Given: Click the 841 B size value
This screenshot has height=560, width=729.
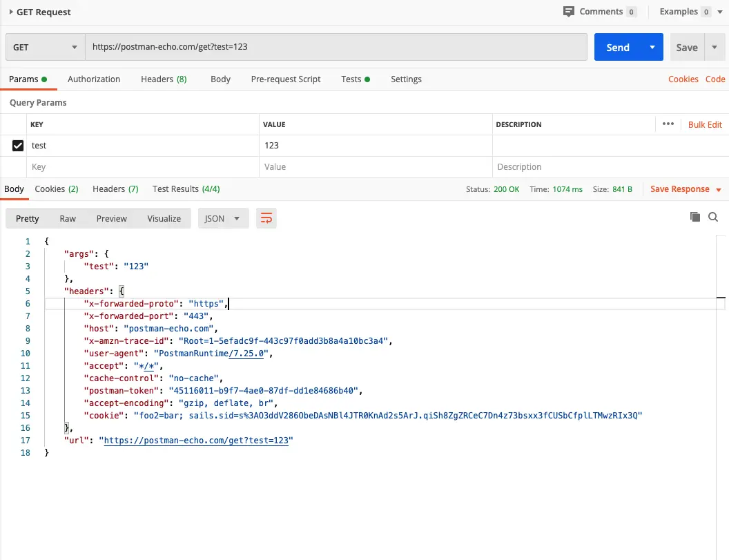Looking at the screenshot, I should tap(622, 189).
